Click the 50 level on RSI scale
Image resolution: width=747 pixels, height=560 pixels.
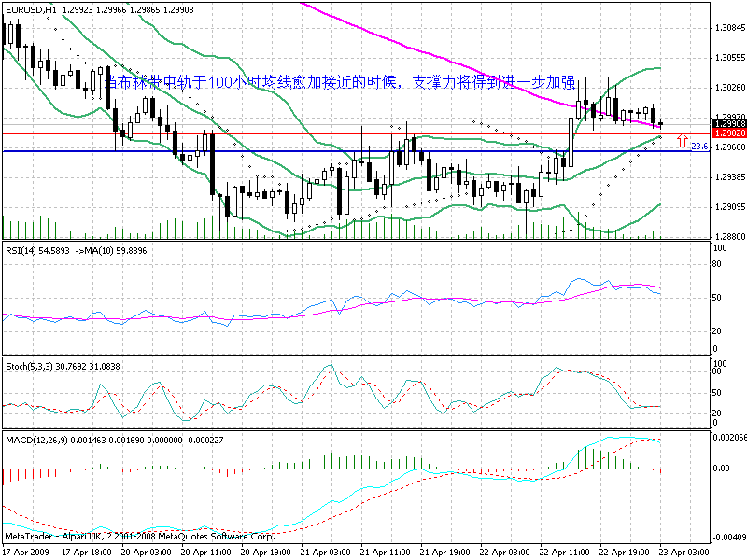[x=716, y=298]
